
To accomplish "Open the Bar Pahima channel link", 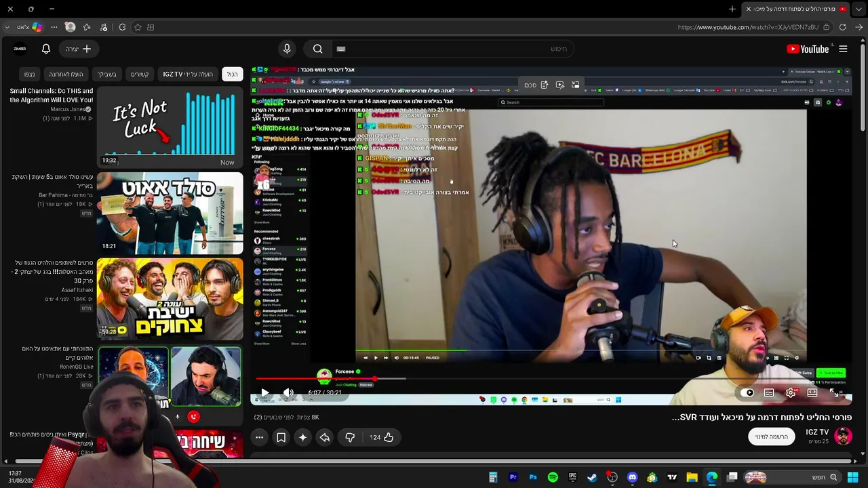I will pos(66,195).
